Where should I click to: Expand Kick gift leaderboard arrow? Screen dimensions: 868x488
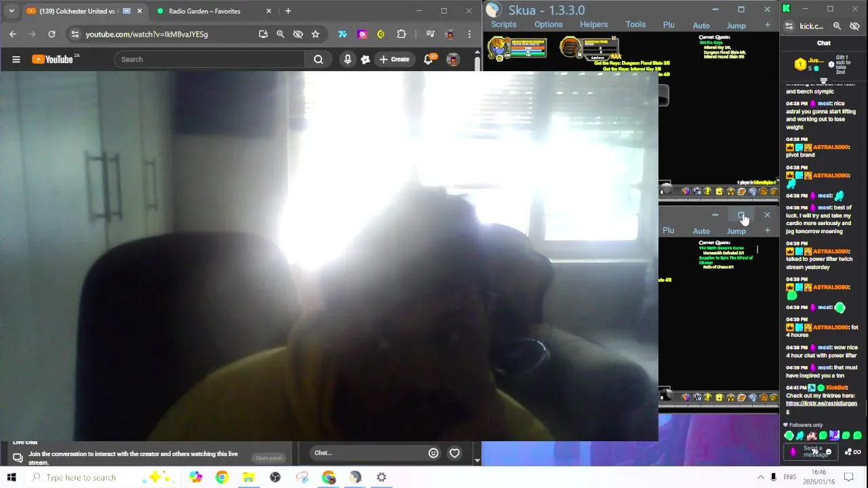pyautogui.click(x=824, y=81)
